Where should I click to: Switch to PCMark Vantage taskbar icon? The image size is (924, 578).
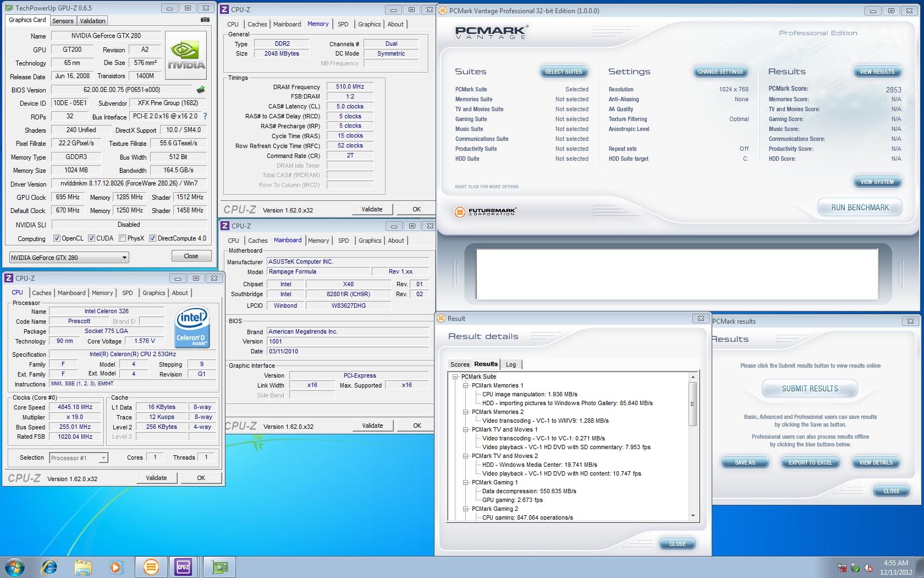pyautogui.click(x=151, y=567)
